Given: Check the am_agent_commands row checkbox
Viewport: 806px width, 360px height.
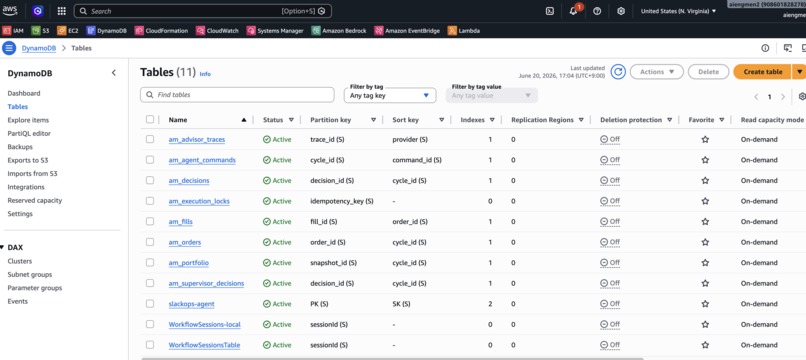Looking at the screenshot, I should [x=150, y=160].
